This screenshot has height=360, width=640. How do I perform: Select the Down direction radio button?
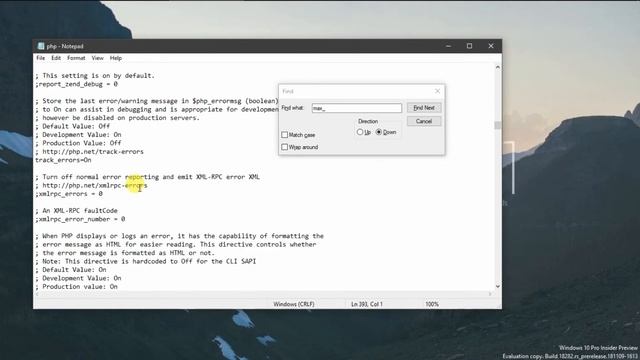[379, 132]
